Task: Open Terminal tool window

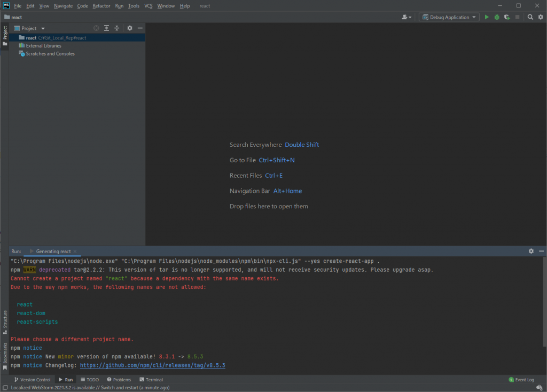Action: click(x=151, y=380)
